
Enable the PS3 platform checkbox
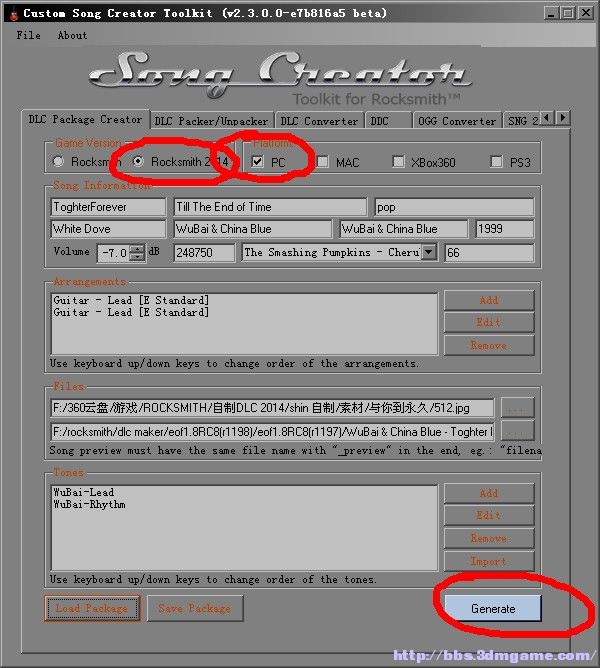pyautogui.click(x=496, y=161)
